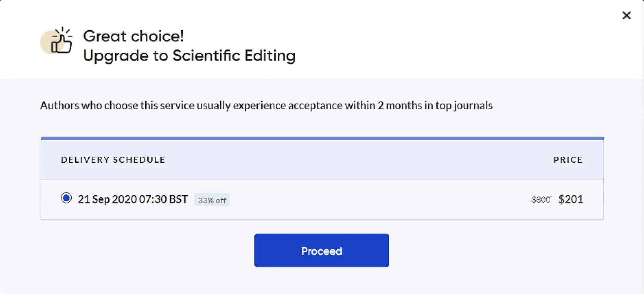Click the thumbs-up icon beside the heading

click(57, 41)
